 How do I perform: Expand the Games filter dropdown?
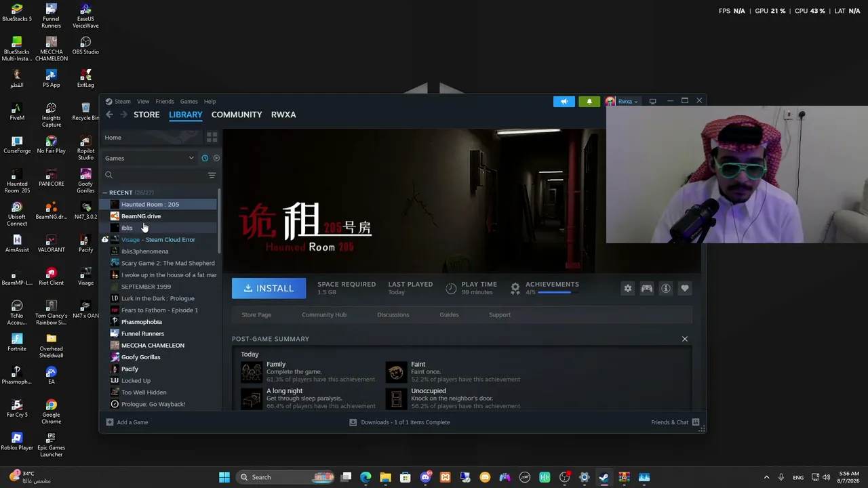coord(149,158)
